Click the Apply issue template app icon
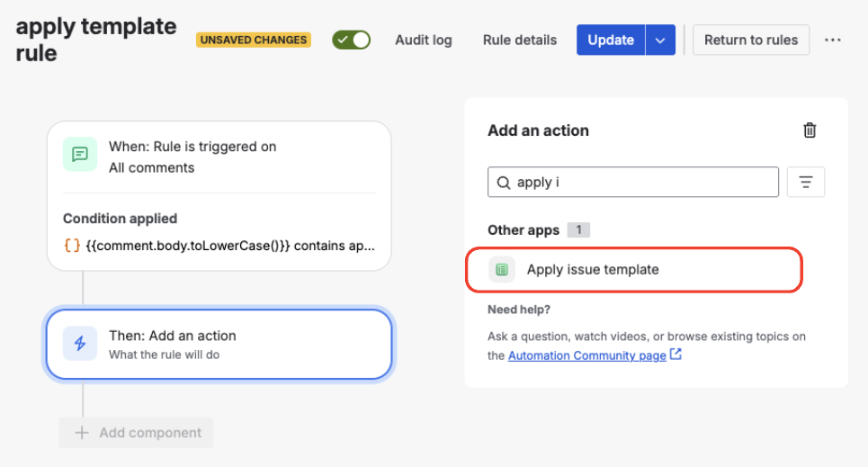The width and height of the screenshot is (868, 467). click(x=502, y=269)
